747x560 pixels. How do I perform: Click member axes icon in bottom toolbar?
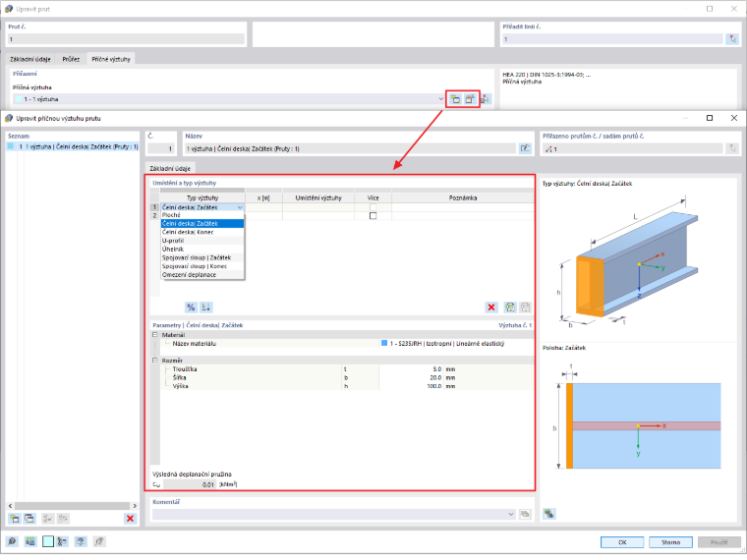pyautogui.click(x=62, y=541)
